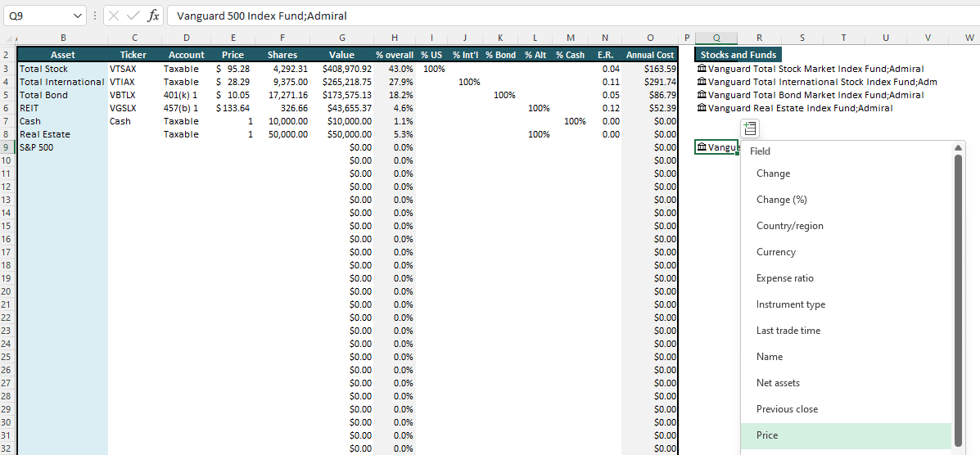
Task: Click the stock icon of Vanguard Total International Stock Index Fund
Action: (702, 82)
